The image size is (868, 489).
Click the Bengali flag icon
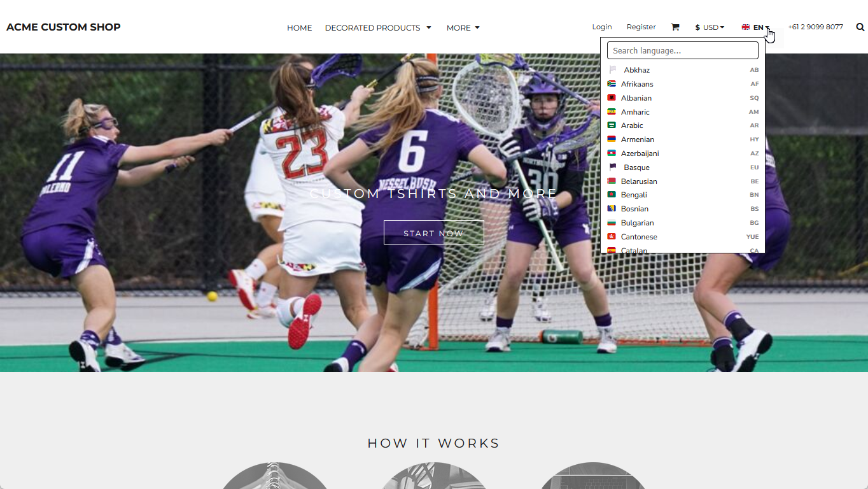612,195
